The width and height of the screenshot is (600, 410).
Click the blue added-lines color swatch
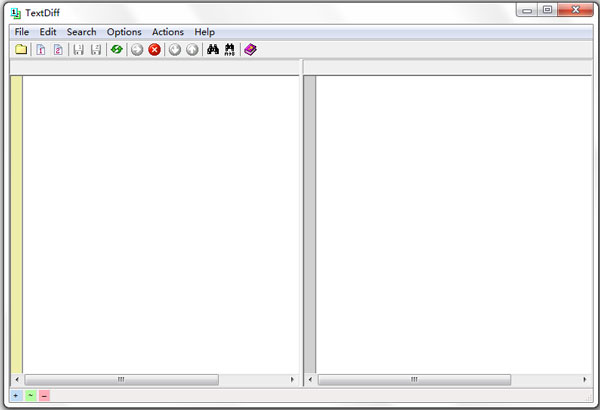tap(15, 395)
